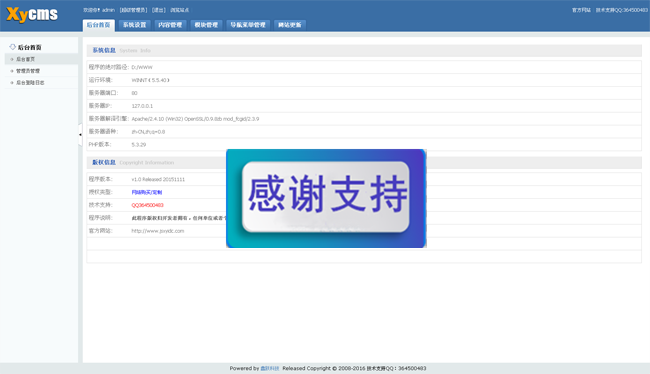The height and width of the screenshot is (374, 650).
Task: Click the [退出] logout link
Action: tap(159, 10)
